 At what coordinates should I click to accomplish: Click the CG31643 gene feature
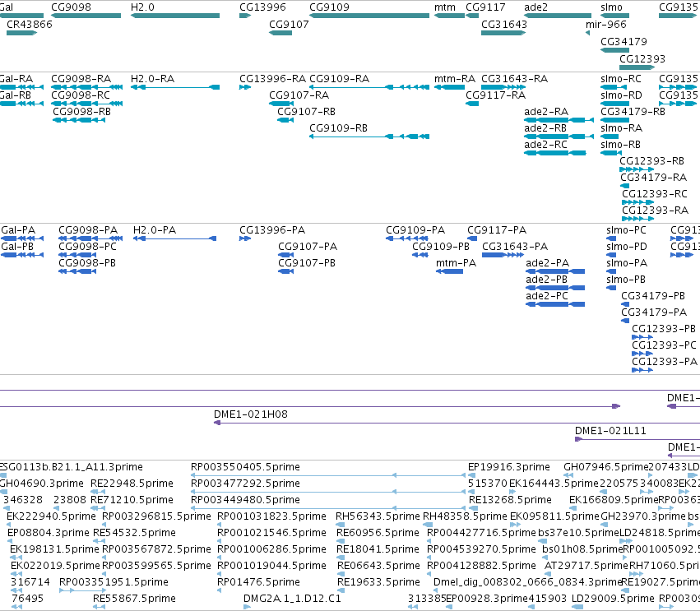[503, 33]
